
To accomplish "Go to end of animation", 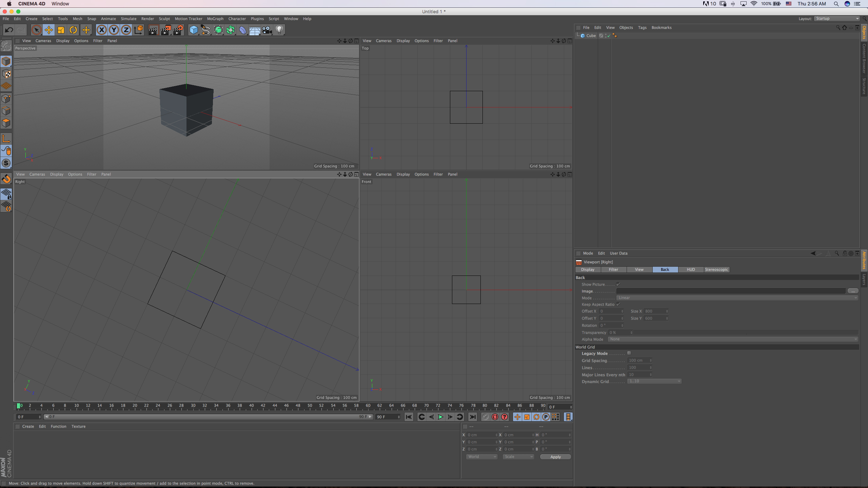I will coord(473,417).
